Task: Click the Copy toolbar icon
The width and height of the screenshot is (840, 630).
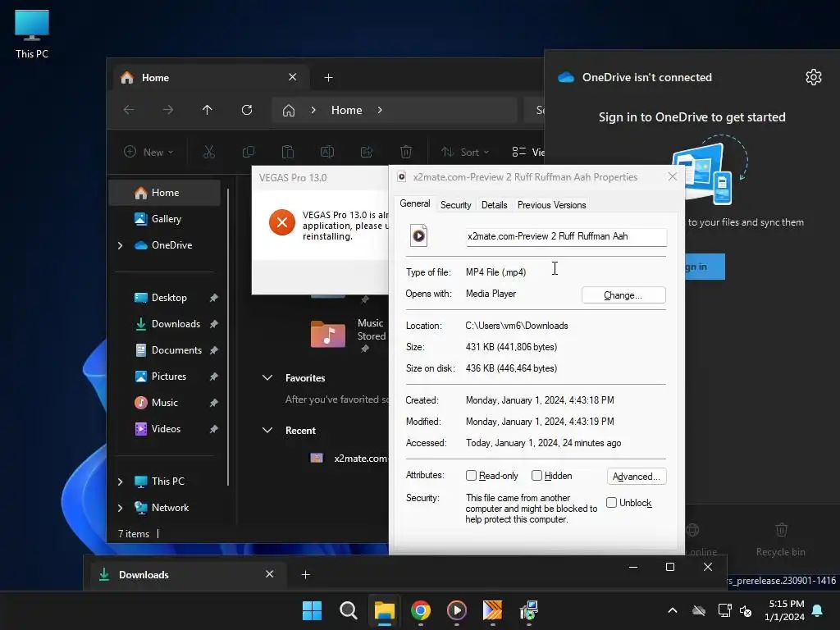Action: (x=248, y=152)
